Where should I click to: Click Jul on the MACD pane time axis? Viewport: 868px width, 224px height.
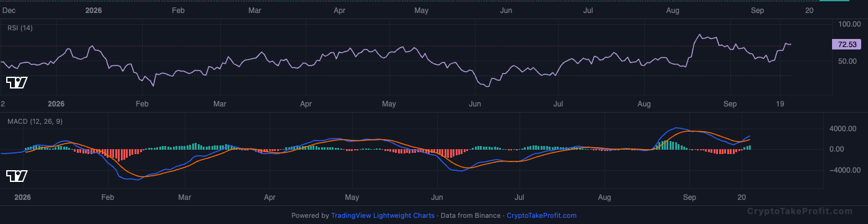[x=520, y=197]
